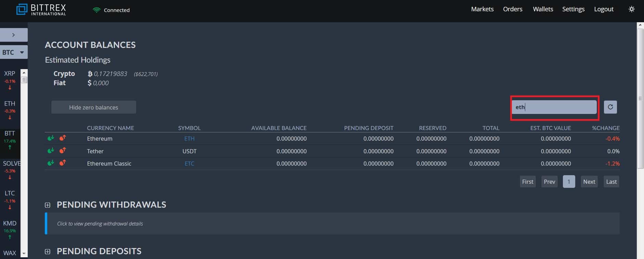Click 'Click to view pending withdrawal details' text
The image size is (644, 259).
click(x=100, y=224)
